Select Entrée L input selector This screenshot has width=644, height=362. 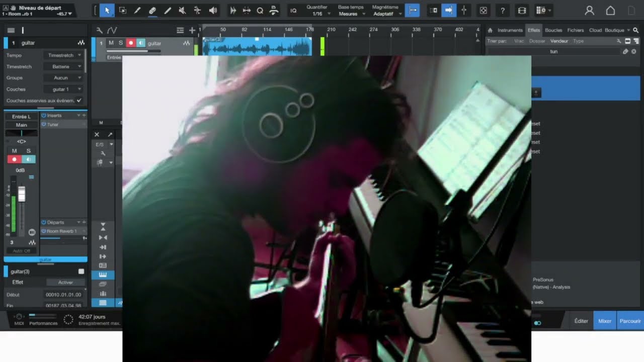coord(21,117)
